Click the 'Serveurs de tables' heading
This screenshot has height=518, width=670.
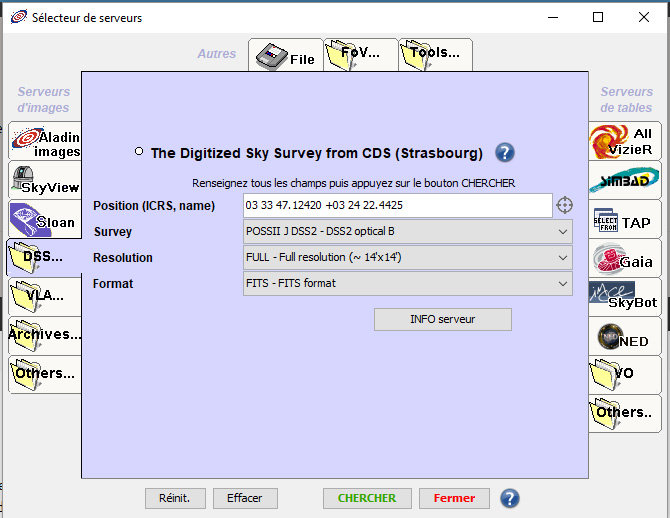(x=626, y=100)
